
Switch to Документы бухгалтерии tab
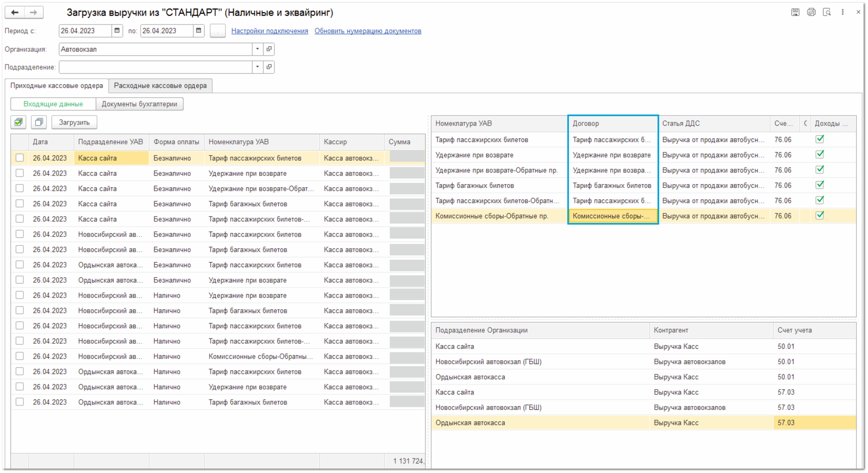(x=139, y=104)
